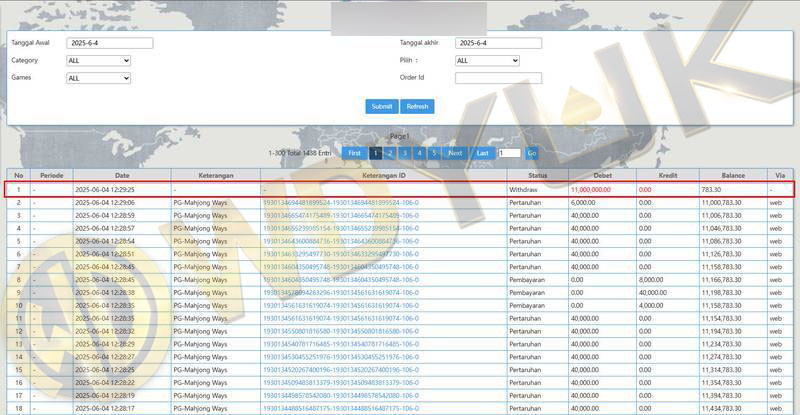Open the Category dropdown
This screenshot has width=800, height=415.
click(98, 60)
